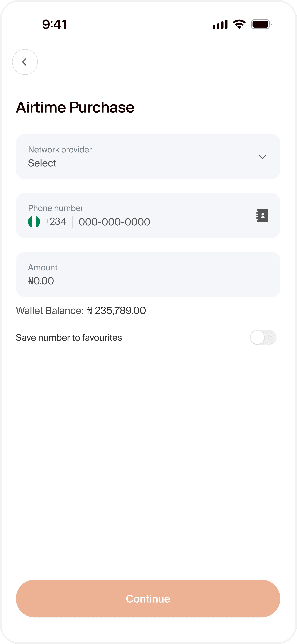The height and width of the screenshot is (644, 297).
Task: Enable Save number to favourites toggle
Action: [x=263, y=337]
